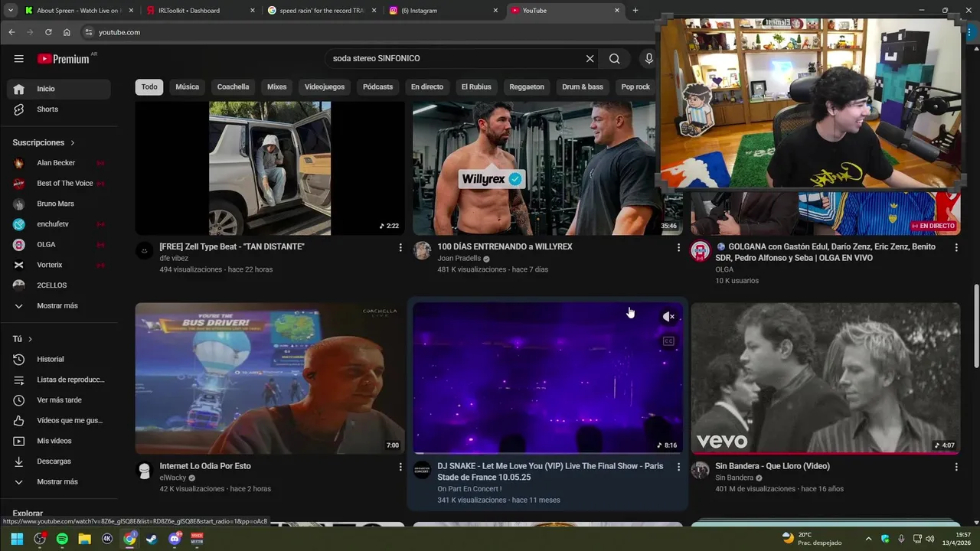Open Bruno Mars subscription
The height and width of the screenshot is (551, 980).
coord(58,204)
